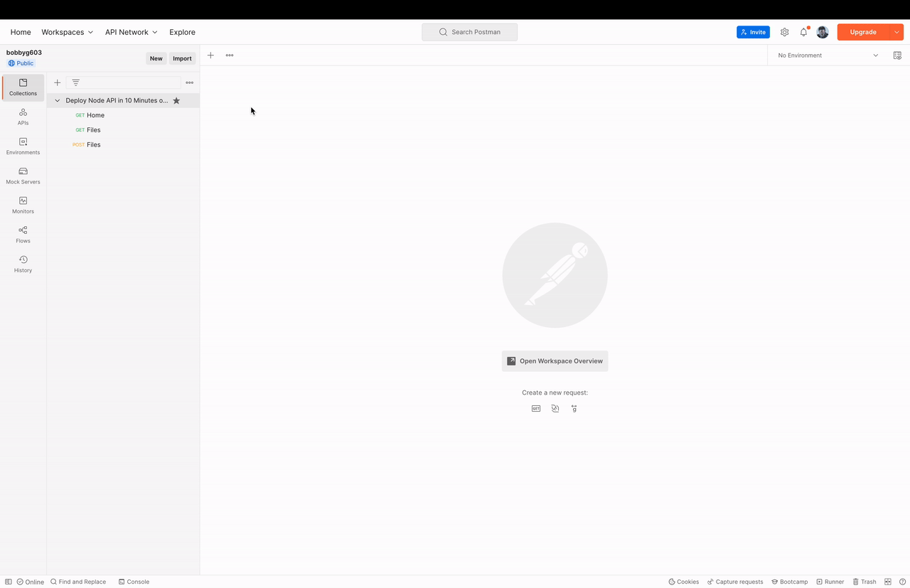The height and width of the screenshot is (588, 910).
Task: Click the Import button
Action: click(x=182, y=58)
